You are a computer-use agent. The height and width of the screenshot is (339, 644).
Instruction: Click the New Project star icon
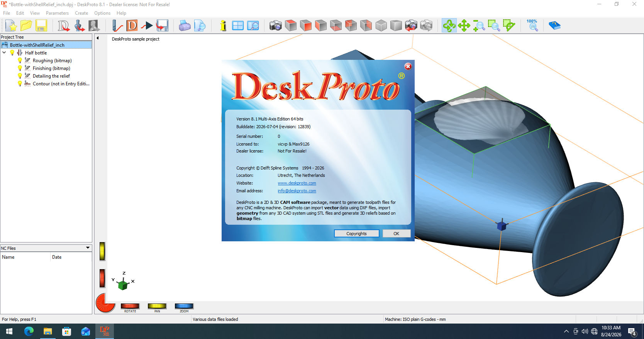coord(11,26)
